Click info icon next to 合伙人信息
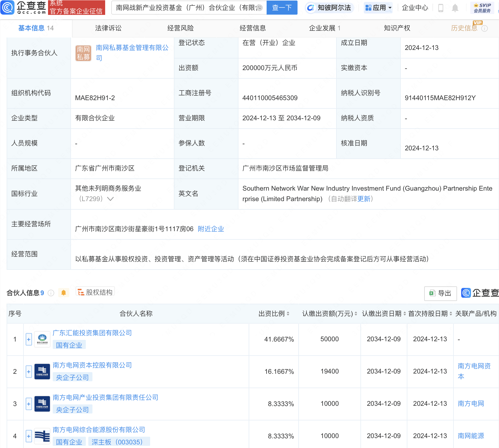 pyautogui.click(x=51, y=293)
